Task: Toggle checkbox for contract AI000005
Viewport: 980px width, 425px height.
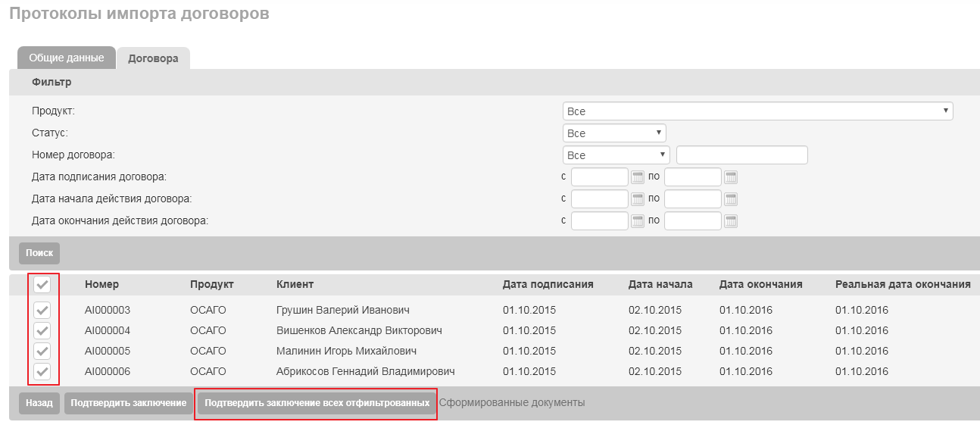Action: tap(42, 351)
